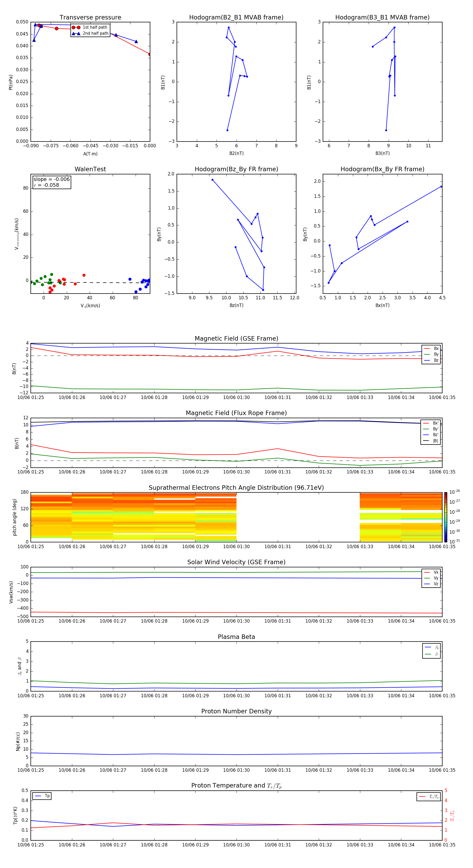Click the 'A(T·m)' x-axis label

point(90,154)
